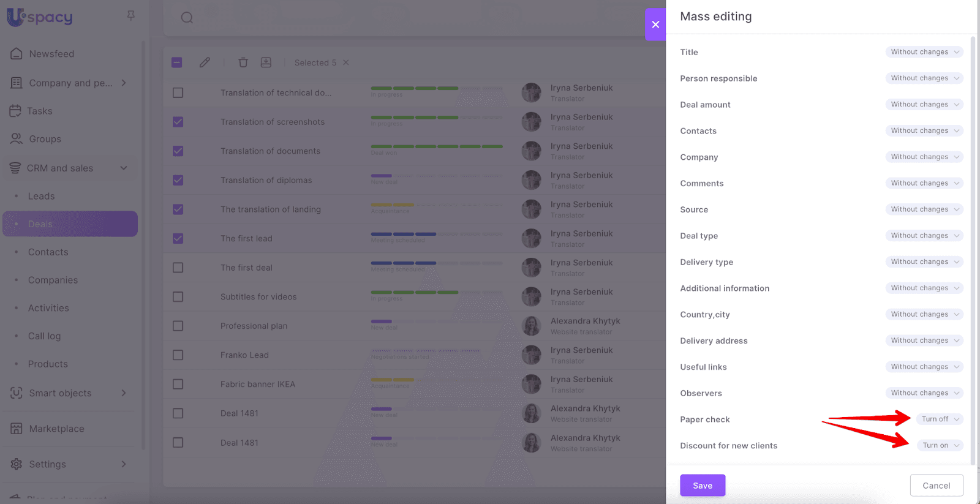Go to Leads in the sidebar
Image resolution: width=980 pixels, height=504 pixels.
click(x=41, y=196)
